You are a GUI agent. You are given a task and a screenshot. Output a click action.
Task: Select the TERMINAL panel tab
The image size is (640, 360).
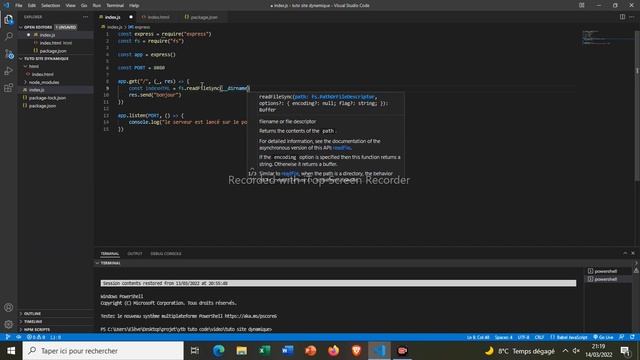(x=110, y=253)
